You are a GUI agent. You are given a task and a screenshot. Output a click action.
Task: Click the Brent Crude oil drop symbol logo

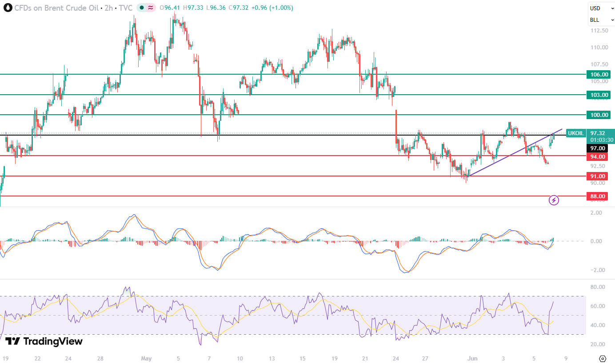(x=8, y=8)
